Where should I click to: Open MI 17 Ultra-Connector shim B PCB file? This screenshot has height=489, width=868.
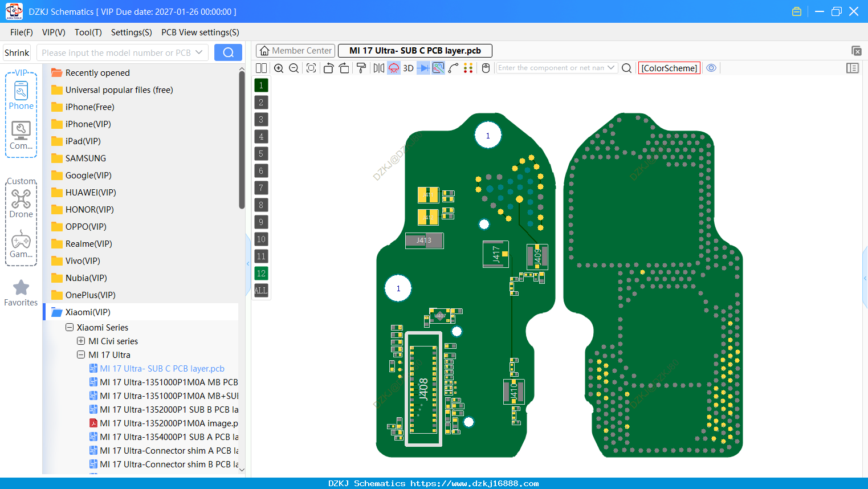click(x=164, y=464)
